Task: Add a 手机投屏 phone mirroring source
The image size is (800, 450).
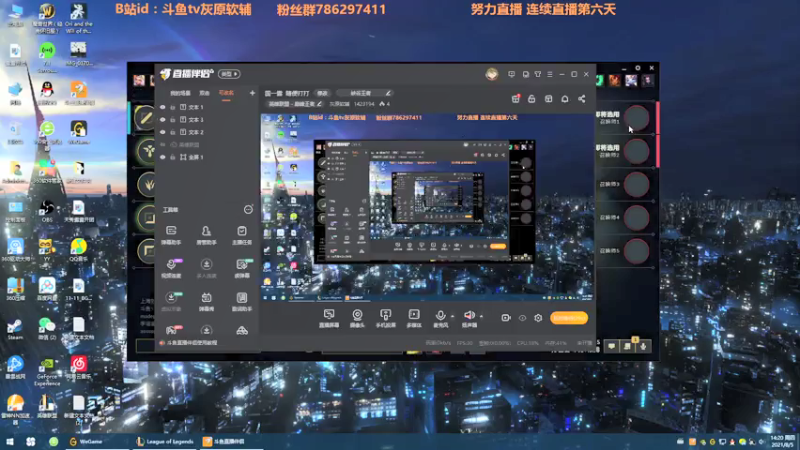Action: tap(386, 318)
